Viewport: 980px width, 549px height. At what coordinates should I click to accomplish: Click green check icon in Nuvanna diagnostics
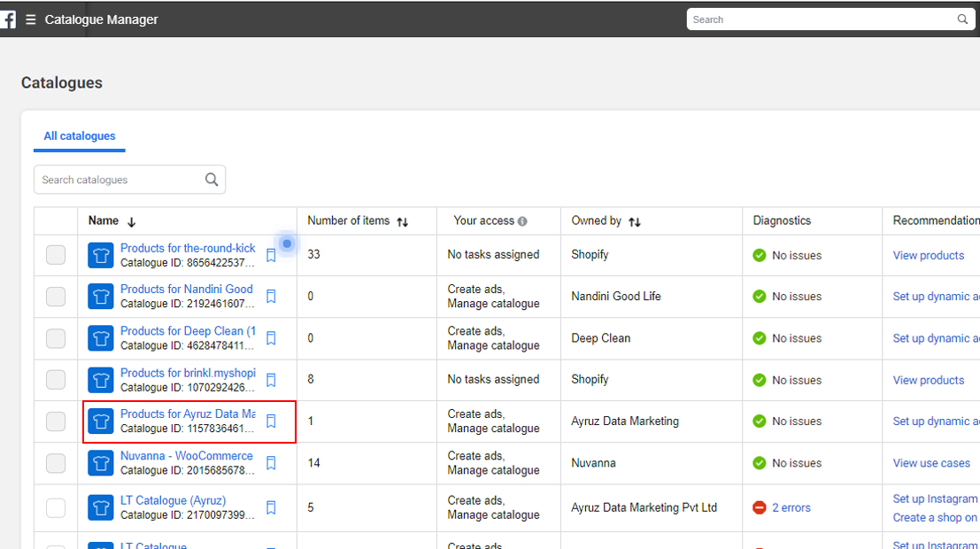pos(760,463)
